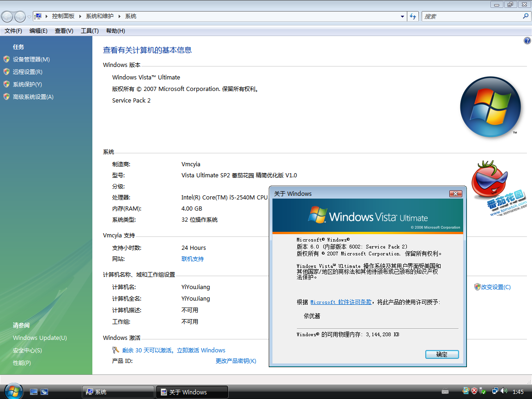This screenshot has height=399, width=532.
Task: Switch to 关于 Windows taskbar button
Action: pos(192,392)
